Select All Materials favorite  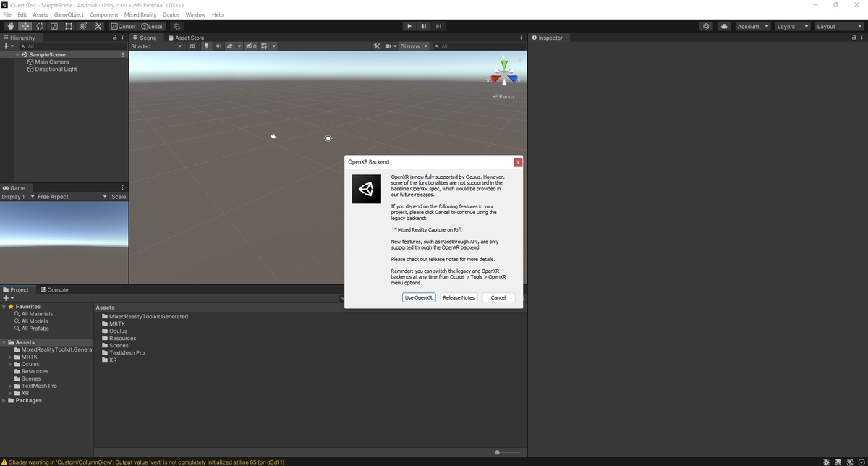point(33,314)
